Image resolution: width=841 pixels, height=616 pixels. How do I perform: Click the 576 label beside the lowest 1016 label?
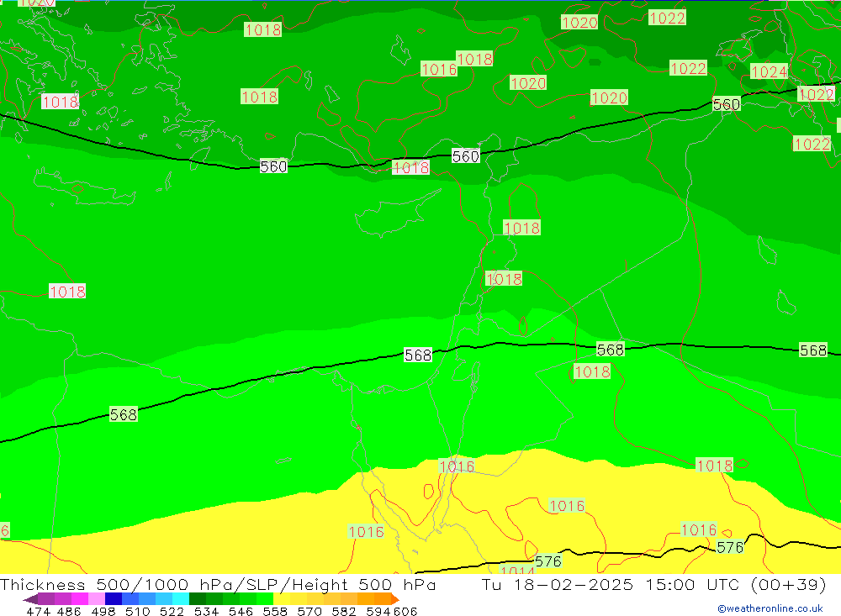pyautogui.click(x=730, y=547)
